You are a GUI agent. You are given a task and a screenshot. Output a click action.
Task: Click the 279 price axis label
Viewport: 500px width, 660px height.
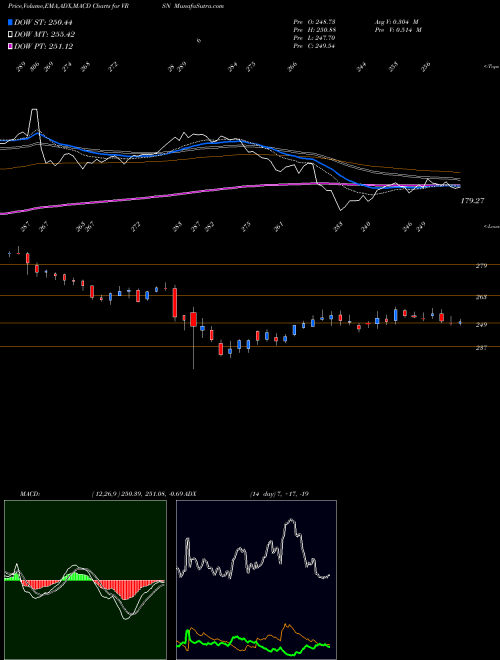tap(481, 266)
